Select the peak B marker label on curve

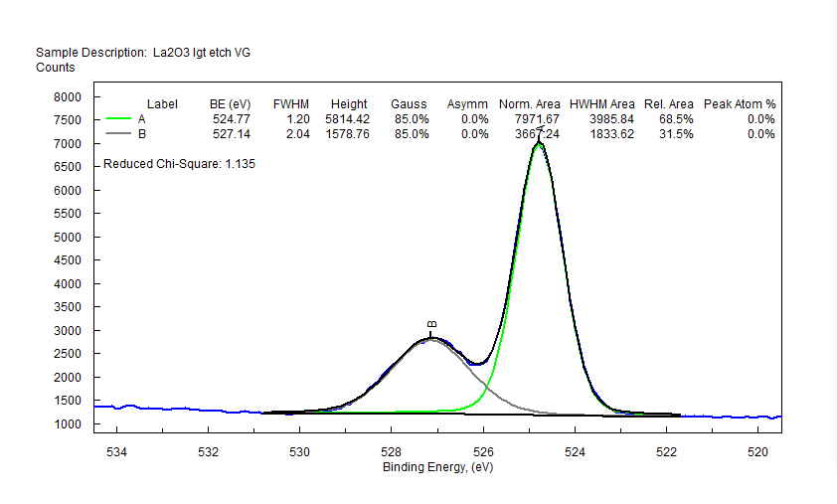point(431,324)
